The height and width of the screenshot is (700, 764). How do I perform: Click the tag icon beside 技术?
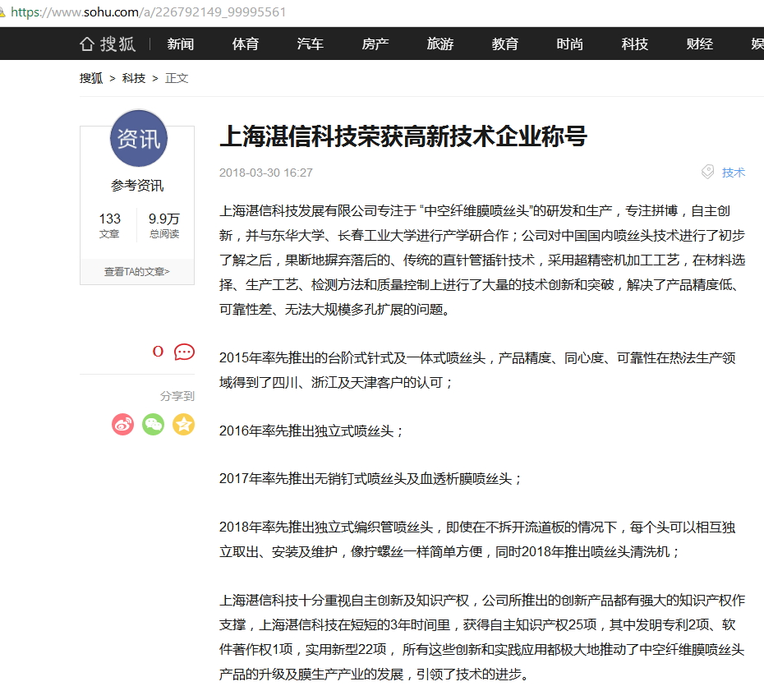click(707, 172)
